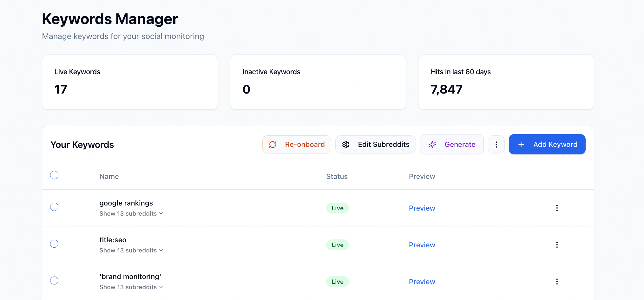Add a new keyword

(547, 144)
